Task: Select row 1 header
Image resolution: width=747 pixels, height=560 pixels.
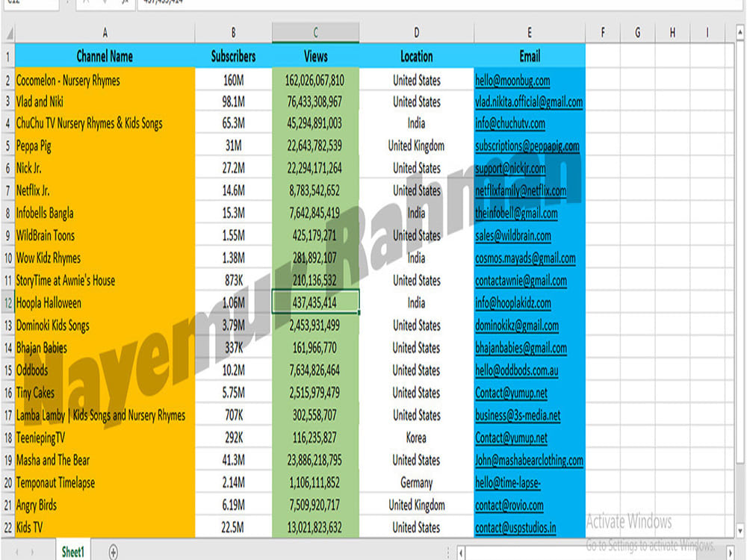Action: [x=8, y=56]
